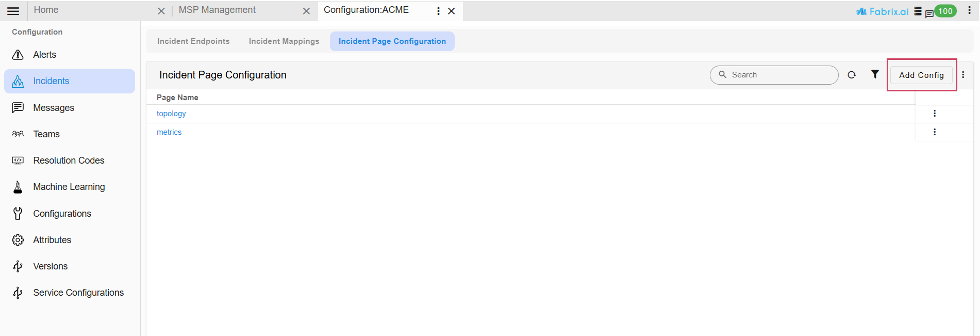Open the stacked server icon in header
The image size is (980, 336).
[918, 11]
